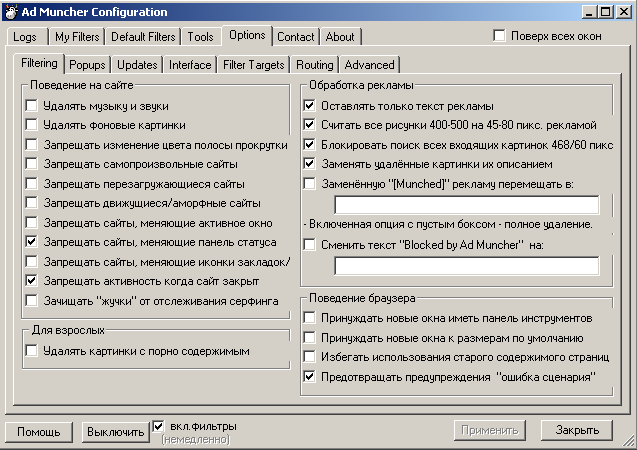
Task: Toggle the 'вкл.фильтры' checkbox
Action: (158, 426)
